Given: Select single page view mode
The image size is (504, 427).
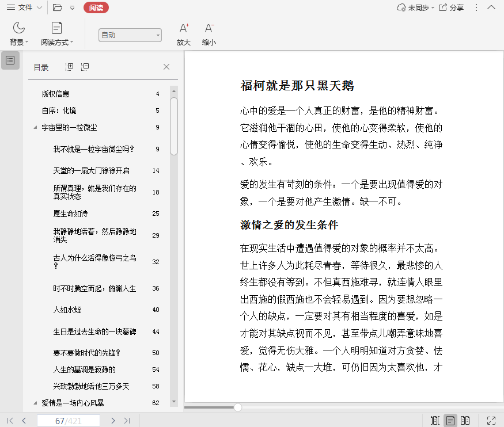Looking at the screenshot, I should [450, 421].
